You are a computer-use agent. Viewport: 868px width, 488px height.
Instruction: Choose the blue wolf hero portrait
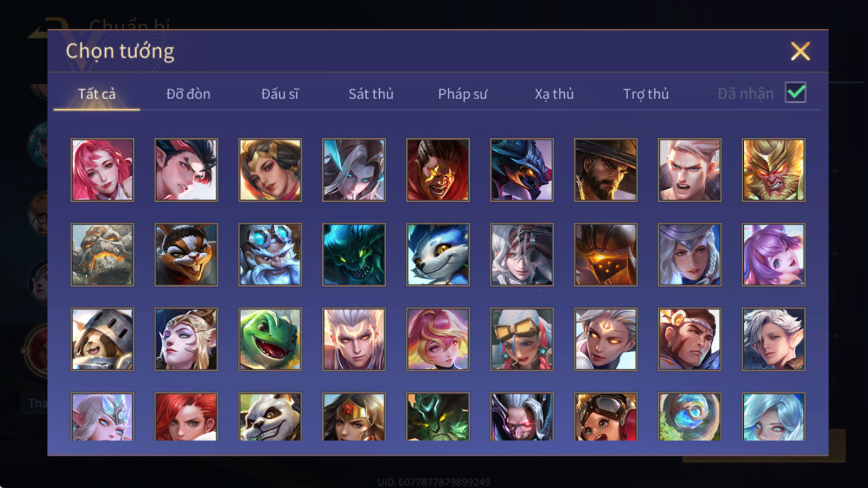point(438,254)
